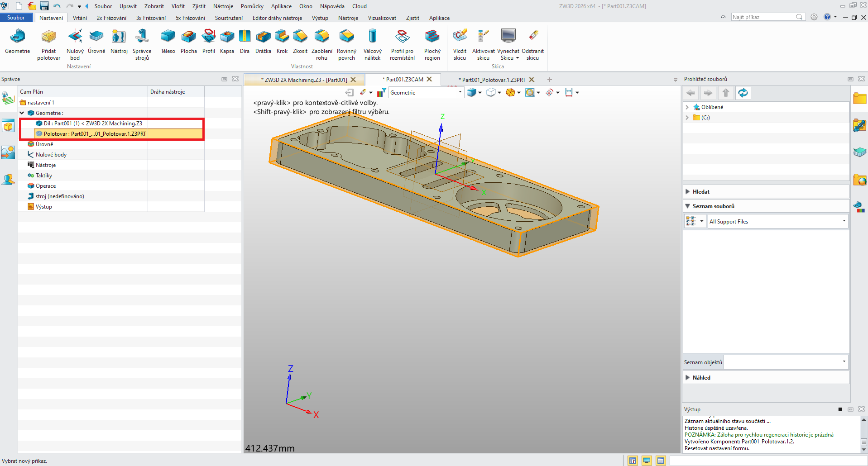This screenshot has width=868, height=466.
Task: Switch to 2x Frézování ribbon tab
Action: pos(111,18)
